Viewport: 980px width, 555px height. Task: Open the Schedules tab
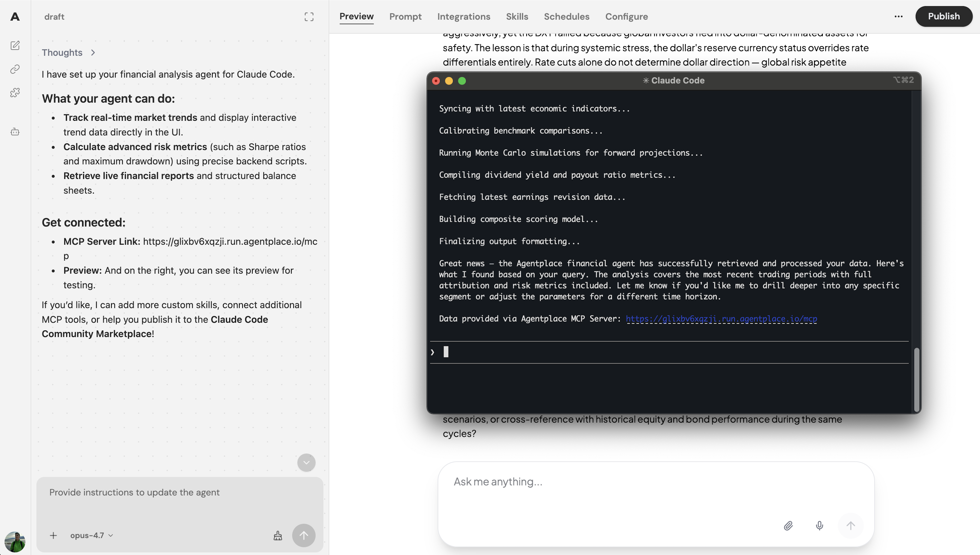click(566, 17)
